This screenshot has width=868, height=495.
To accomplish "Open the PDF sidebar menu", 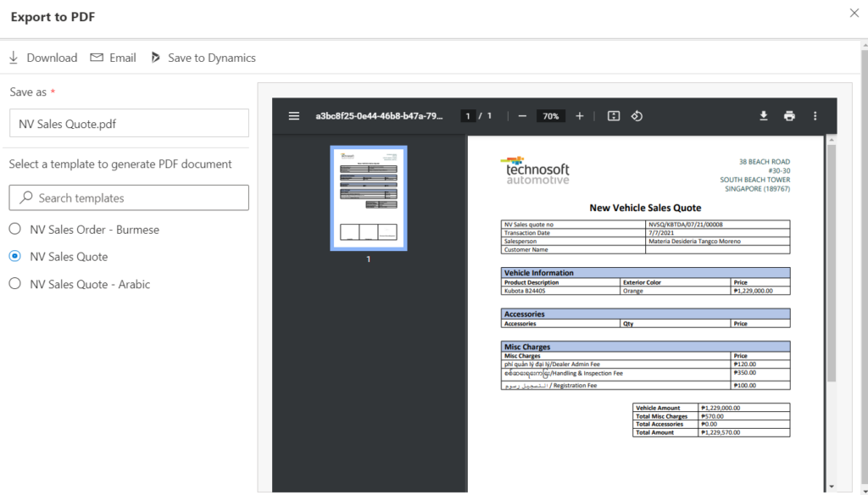I will tap(293, 115).
